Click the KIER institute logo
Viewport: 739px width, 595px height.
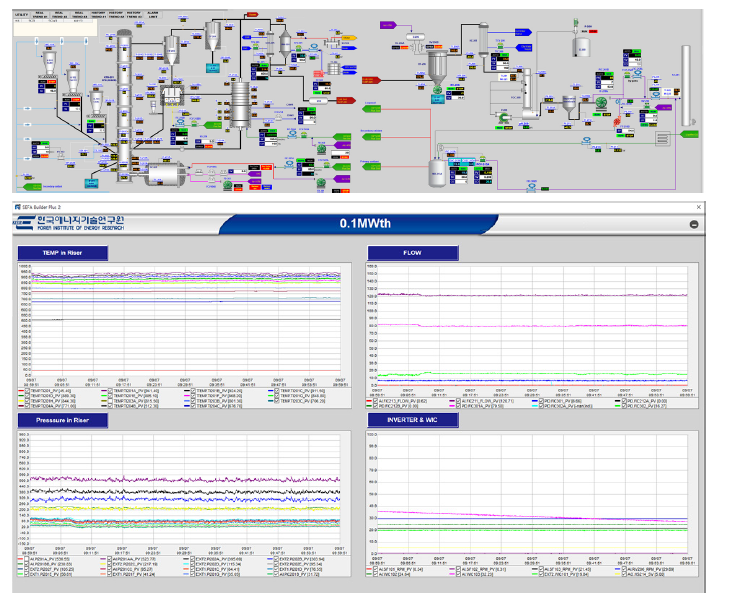point(70,223)
